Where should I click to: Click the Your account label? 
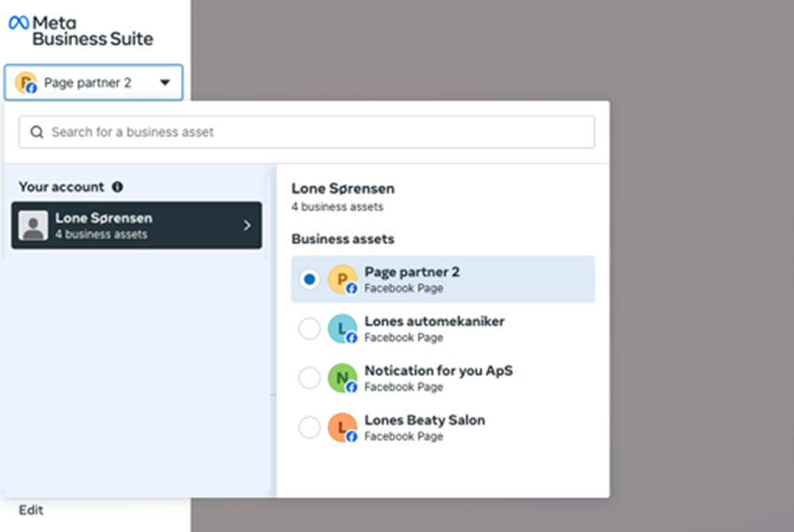[x=61, y=187]
